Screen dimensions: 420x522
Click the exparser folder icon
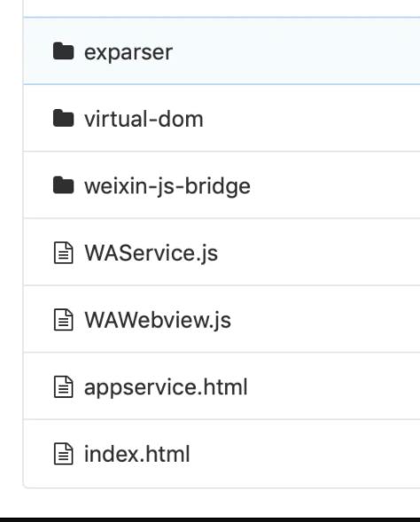[x=63, y=51]
